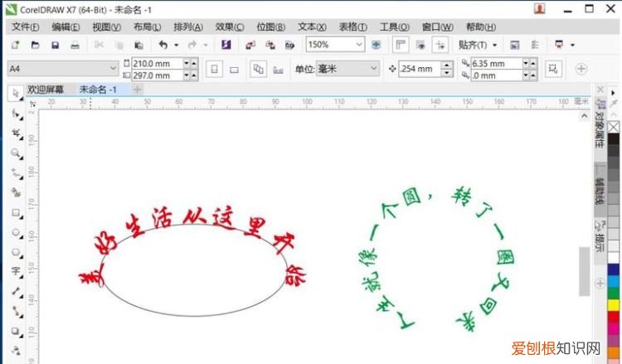
Task: Click the Import icon
Action: (x=250, y=46)
